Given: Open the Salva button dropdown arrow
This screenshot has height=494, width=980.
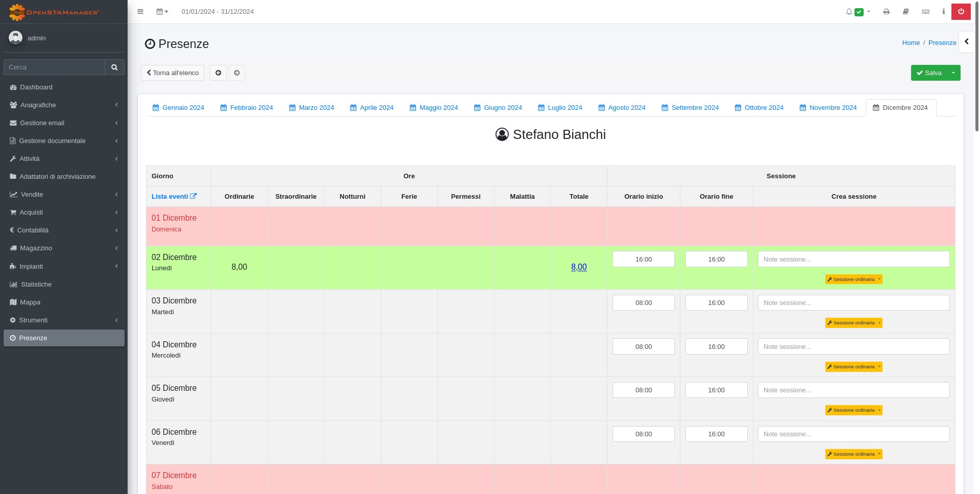Looking at the screenshot, I should (x=953, y=73).
